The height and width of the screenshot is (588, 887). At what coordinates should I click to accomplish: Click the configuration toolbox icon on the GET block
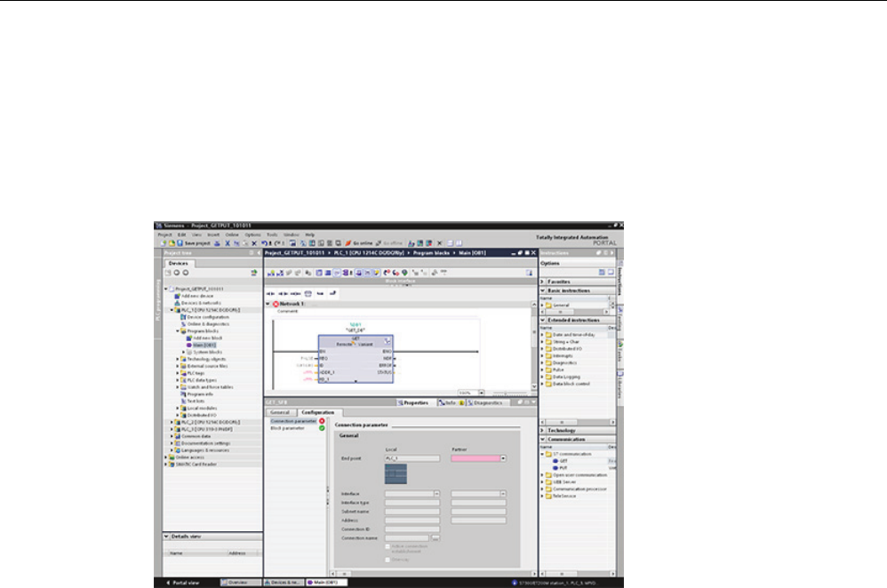pyautogui.click(x=388, y=341)
